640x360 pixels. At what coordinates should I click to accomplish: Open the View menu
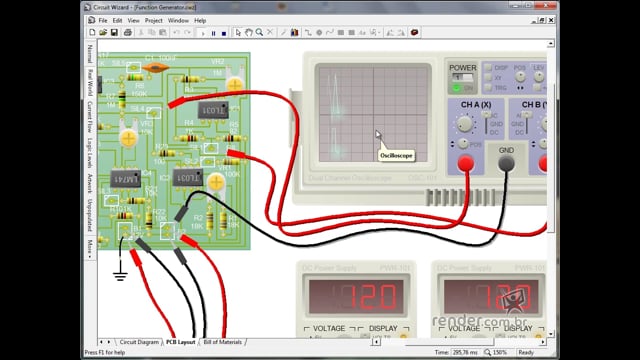click(133, 20)
